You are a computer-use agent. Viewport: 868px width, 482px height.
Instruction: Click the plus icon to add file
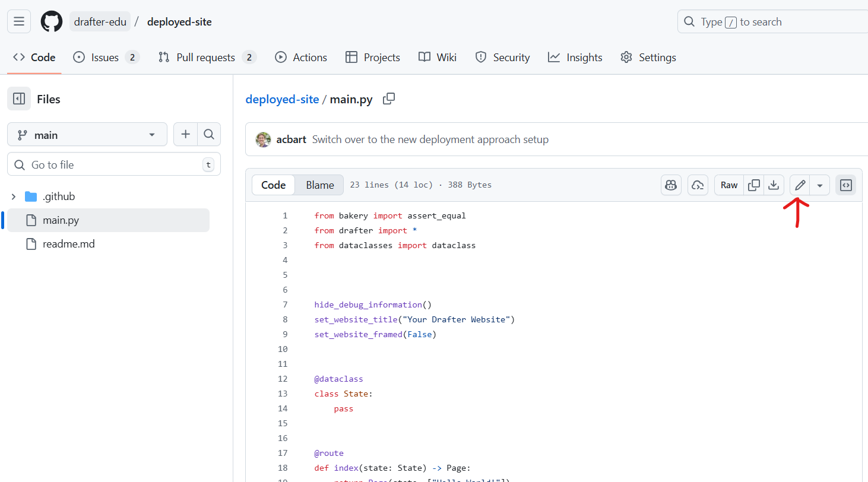185,135
